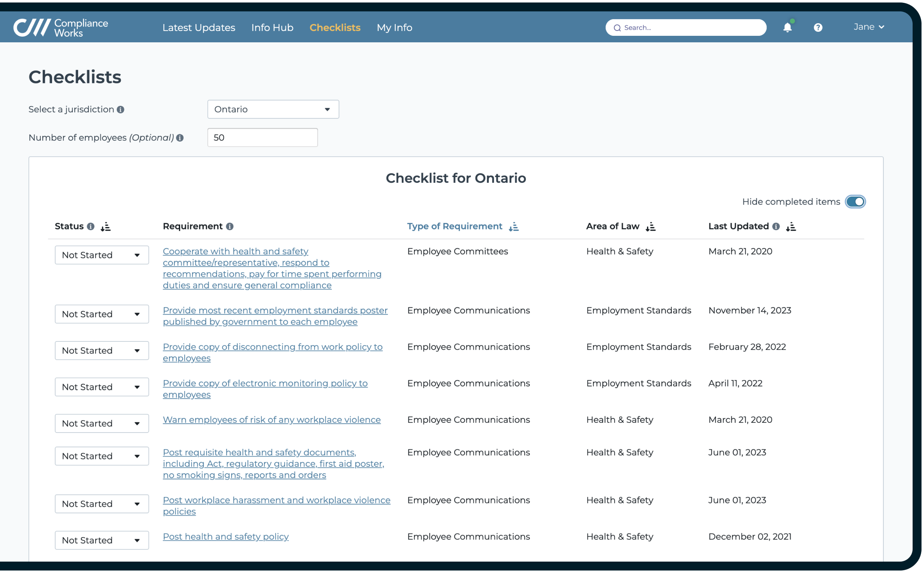Sort by Status column sort icon
Screen dimensions: 924x573
click(x=106, y=227)
